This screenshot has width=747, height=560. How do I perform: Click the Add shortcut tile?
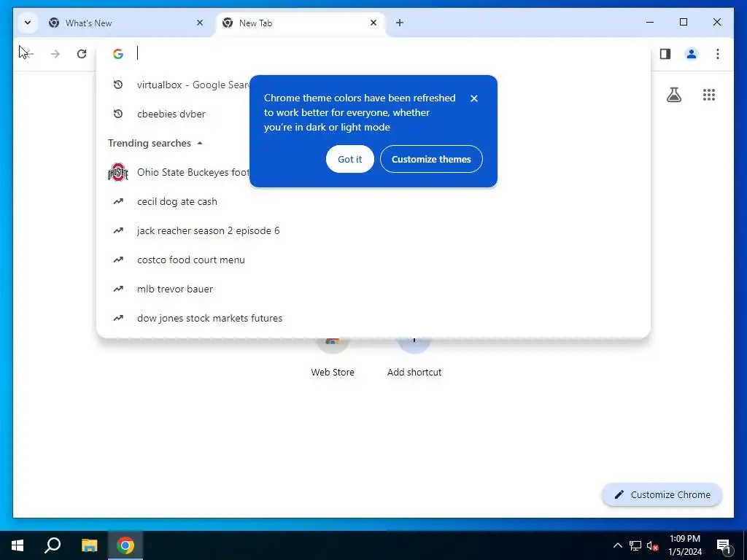414,357
